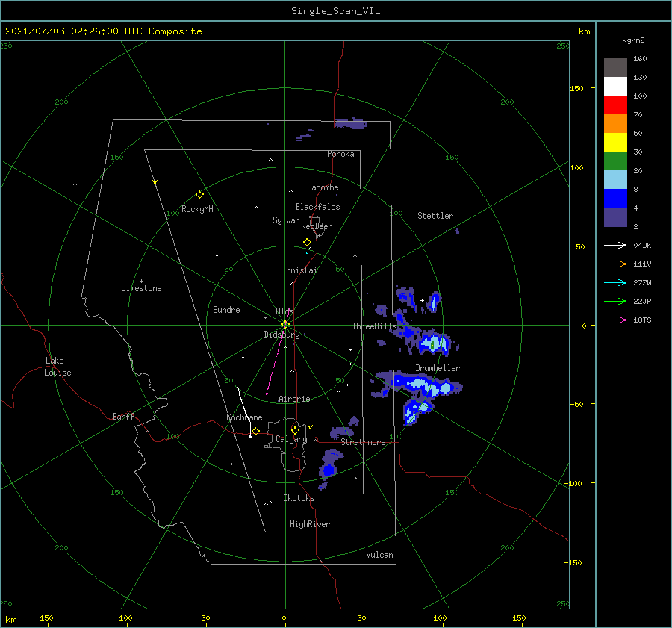The width and height of the screenshot is (672, 628).
Task: Select the yellow 30-50 color swatch
Action: (x=615, y=143)
